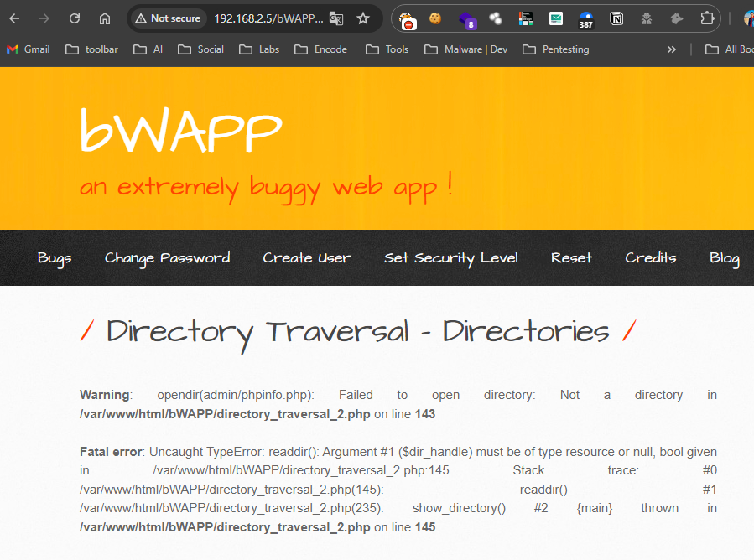The image size is (754, 560).
Task: View the Credits page
Action: click(651, 258)
